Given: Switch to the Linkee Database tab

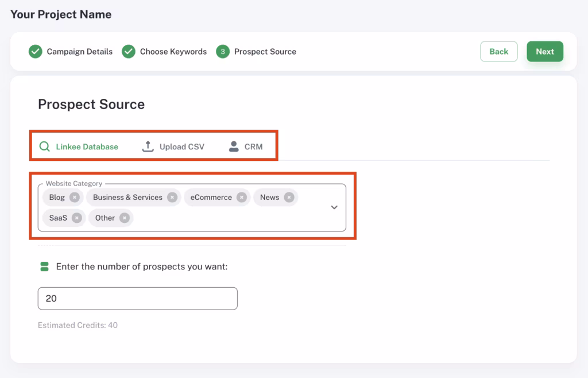Looking at the screenshot, I should 79,146.
